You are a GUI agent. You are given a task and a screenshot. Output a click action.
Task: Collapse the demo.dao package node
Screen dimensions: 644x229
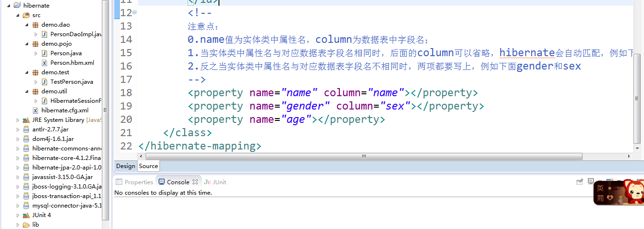(x=27, y=25)
